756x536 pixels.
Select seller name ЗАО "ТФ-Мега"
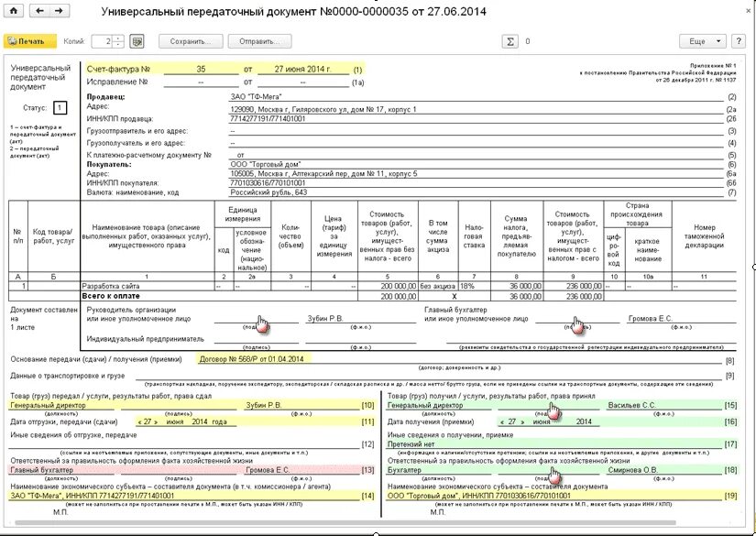click(x=256, y=97)
